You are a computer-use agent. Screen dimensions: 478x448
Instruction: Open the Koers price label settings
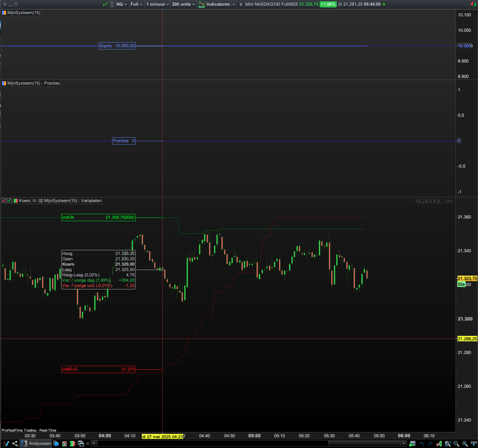[x=24, y=201]
